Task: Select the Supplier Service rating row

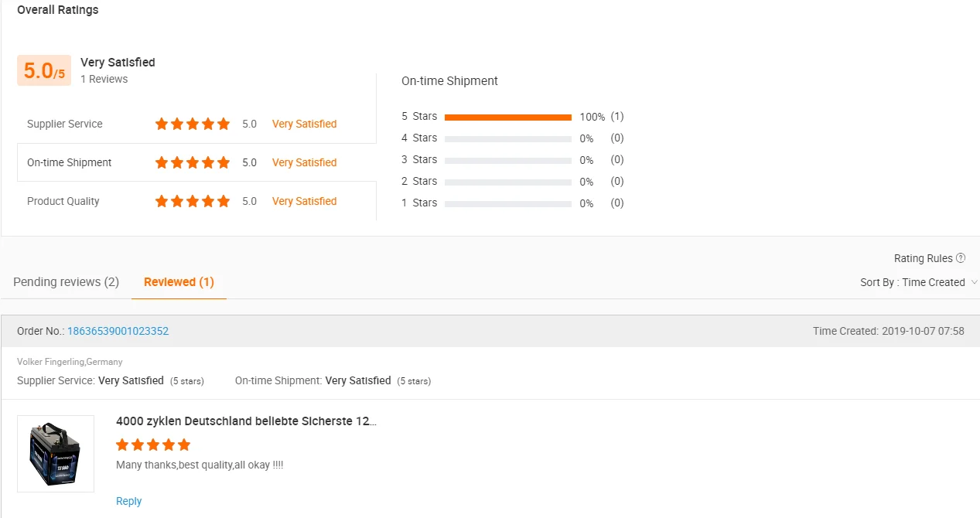Action: (x=196, y=124)
